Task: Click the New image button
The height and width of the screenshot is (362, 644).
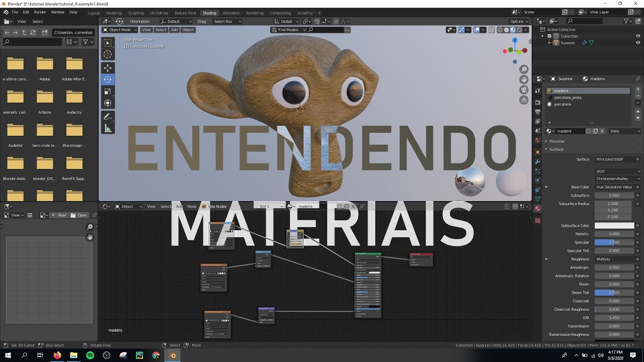Action: pyautogui.click(x=59, y=215)
